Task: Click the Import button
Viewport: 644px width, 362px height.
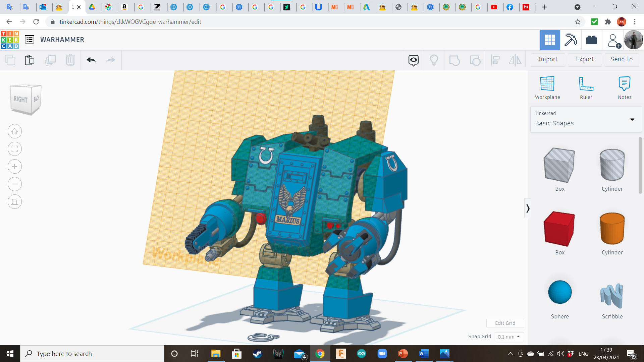Action: 548,59
